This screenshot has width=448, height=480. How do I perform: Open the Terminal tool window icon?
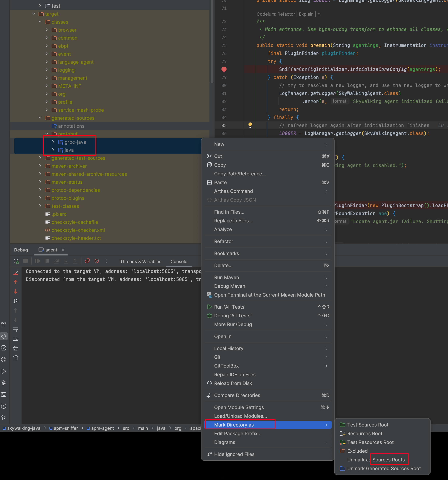coord(4,394)
